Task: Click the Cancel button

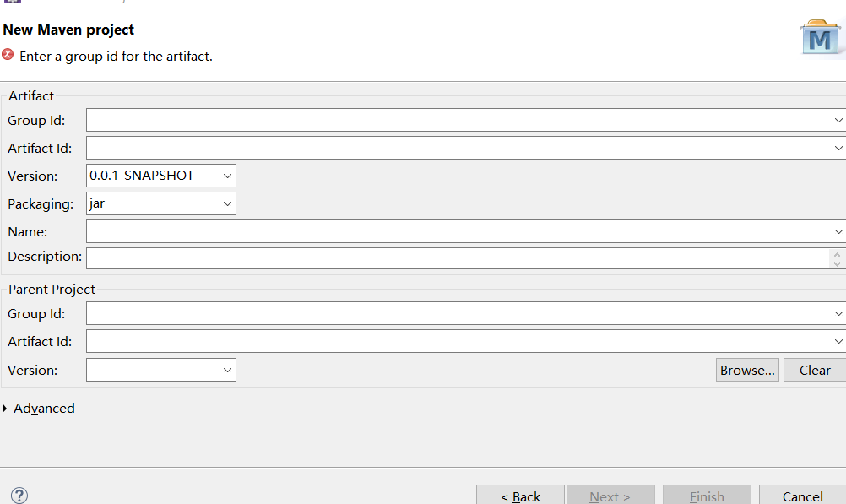Action: tap(802, 496)
